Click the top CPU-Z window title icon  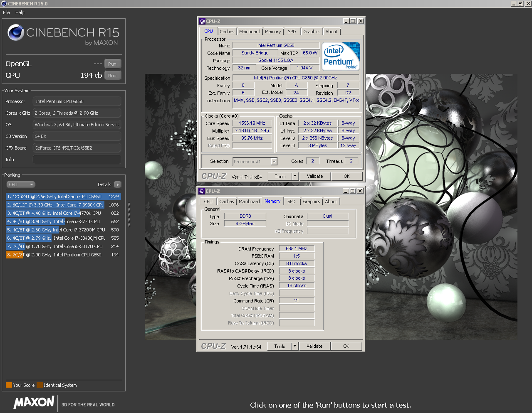(x=202, y=21)
